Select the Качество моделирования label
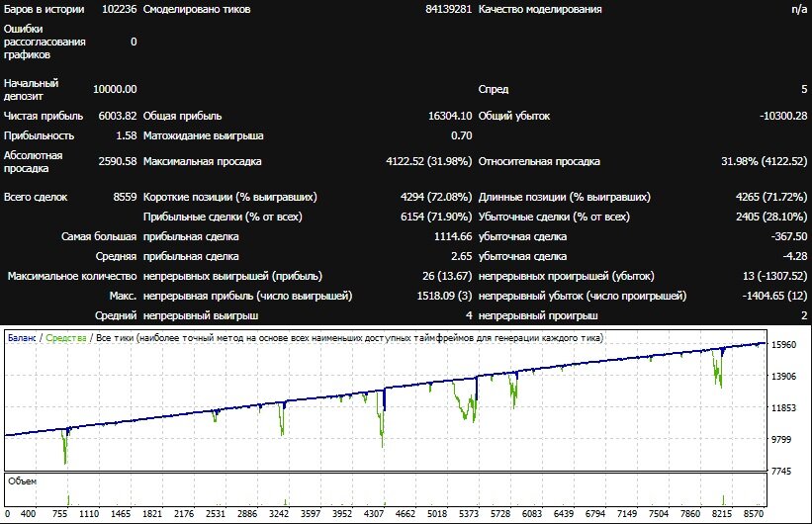The height and width of the screenshot is (524, 812). click(540, 9)
